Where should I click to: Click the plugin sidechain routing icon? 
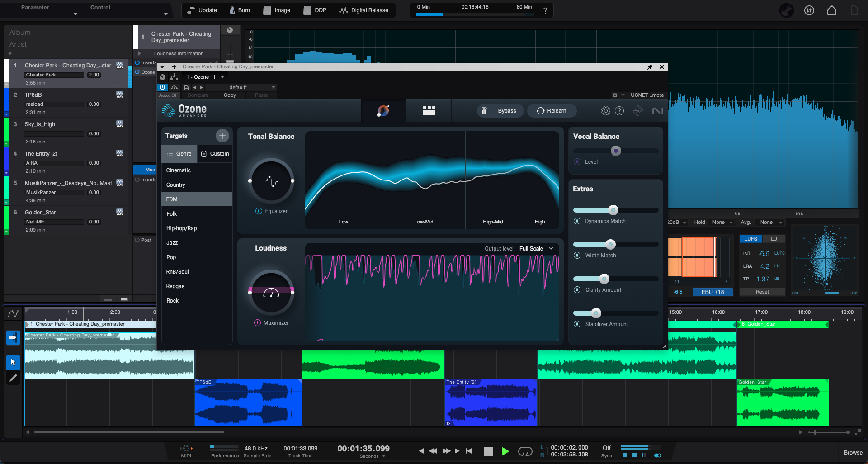[x=174, y=77]
